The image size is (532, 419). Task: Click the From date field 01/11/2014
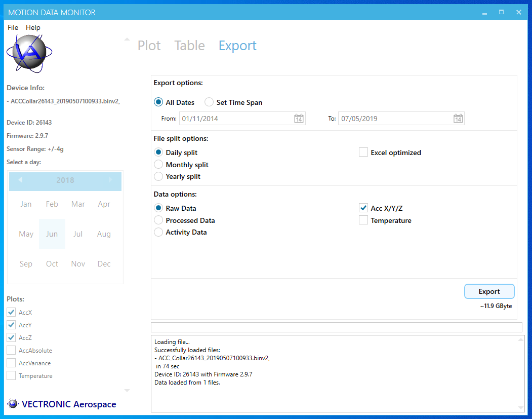pos(242,119)
